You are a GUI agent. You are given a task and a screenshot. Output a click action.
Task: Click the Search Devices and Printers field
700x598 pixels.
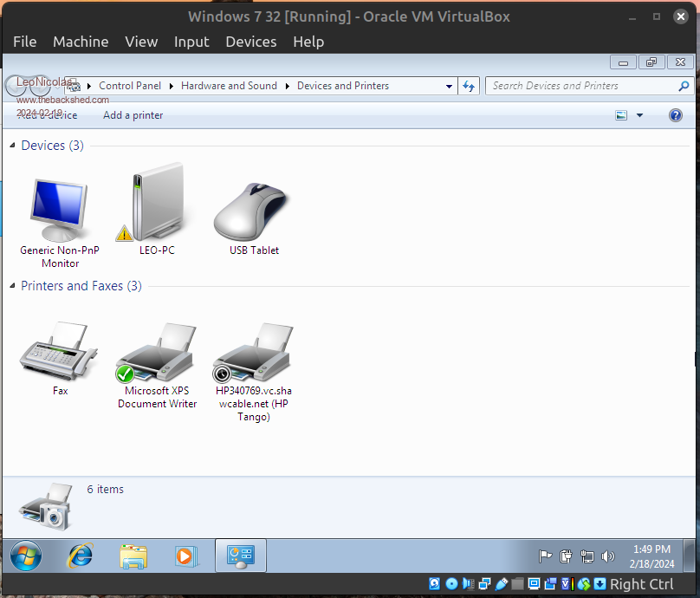pos(580,86)
